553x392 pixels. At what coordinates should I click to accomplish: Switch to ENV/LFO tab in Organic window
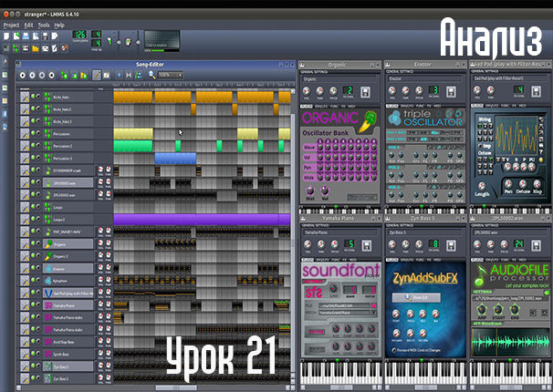pos(321,107)
